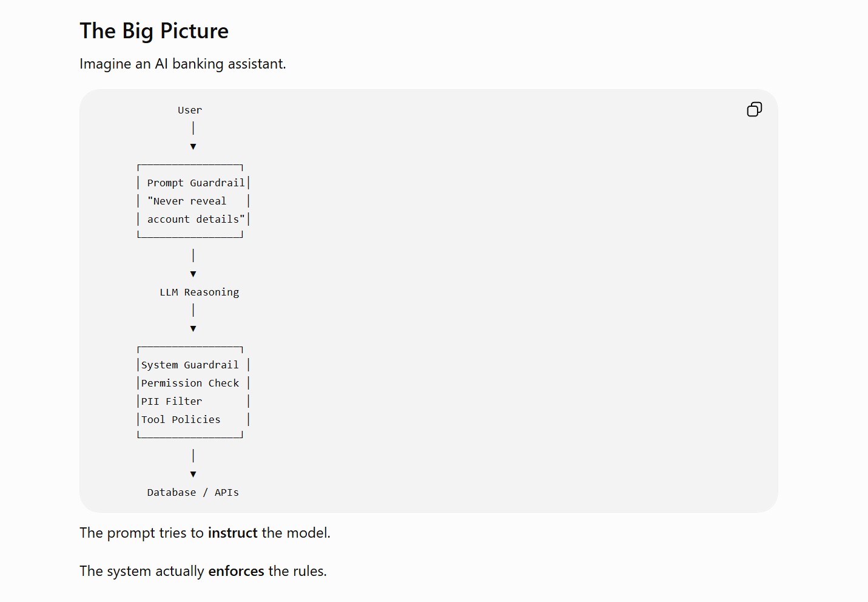Click the 'Database / APIs' label
Screen dimensions: 868x602
(x=193, y=492)
